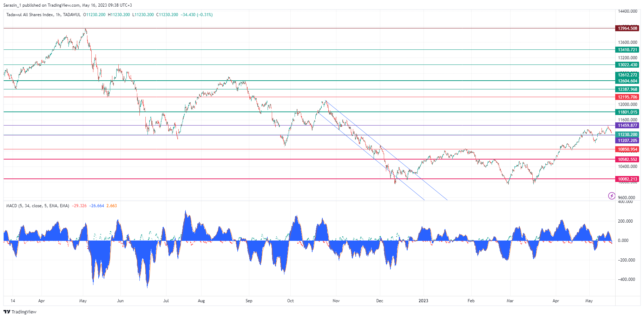Click the current price label 11230.200 on the axis
The width and height of the screenshot is (644, 318).
(627, 135)
